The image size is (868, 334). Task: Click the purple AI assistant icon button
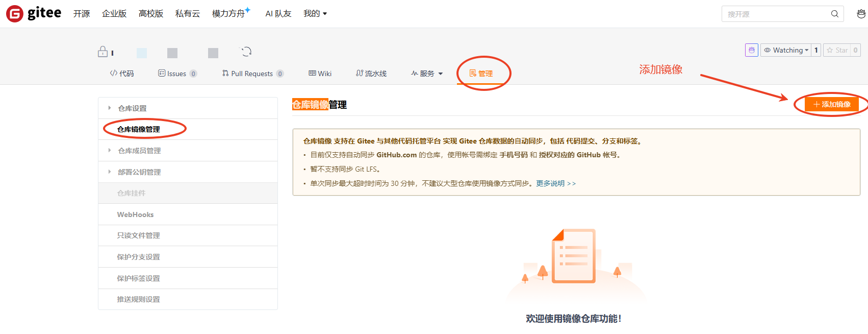[x=751, y=50]
